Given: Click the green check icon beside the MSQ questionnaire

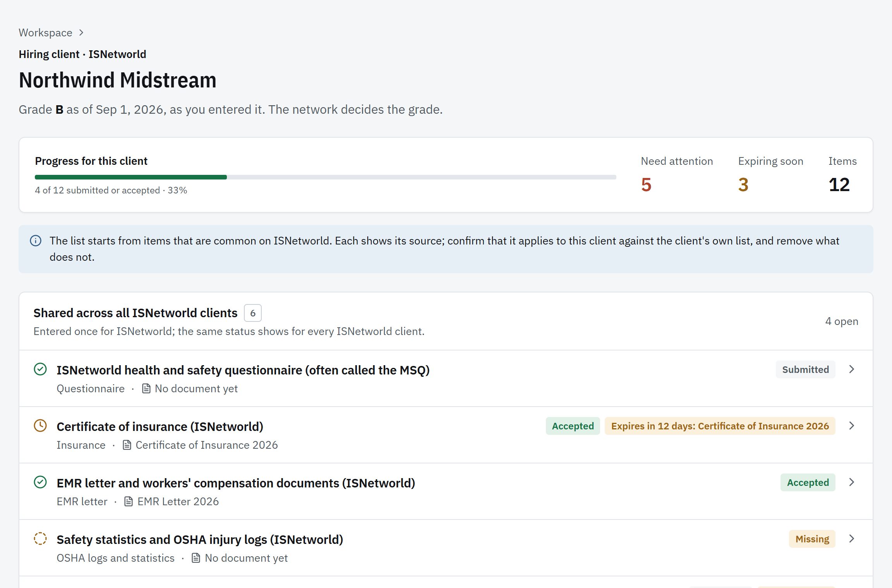Looking at the screenshot, I should pos(40,369).
